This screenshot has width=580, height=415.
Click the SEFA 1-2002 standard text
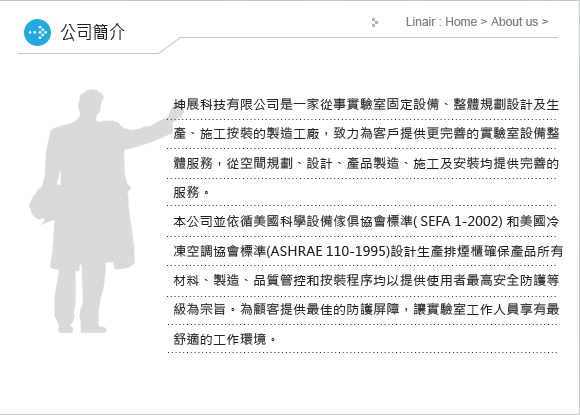coord(461,222)
